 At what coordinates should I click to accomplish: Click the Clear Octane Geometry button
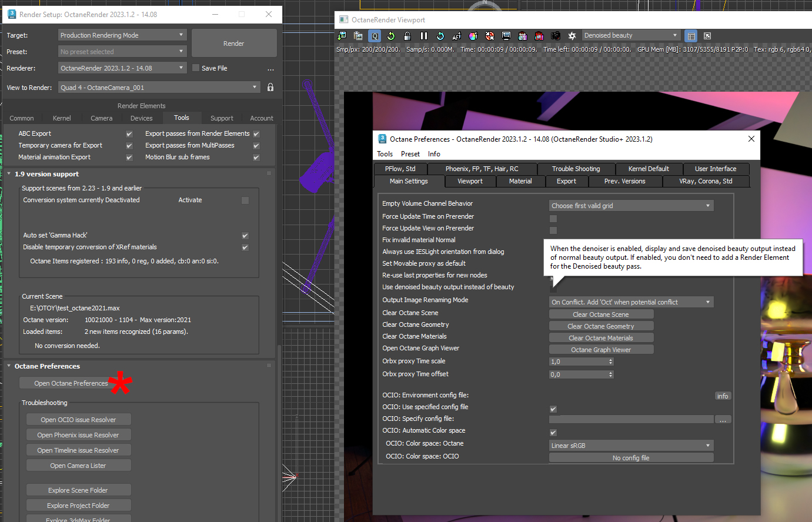coord(601,326)
